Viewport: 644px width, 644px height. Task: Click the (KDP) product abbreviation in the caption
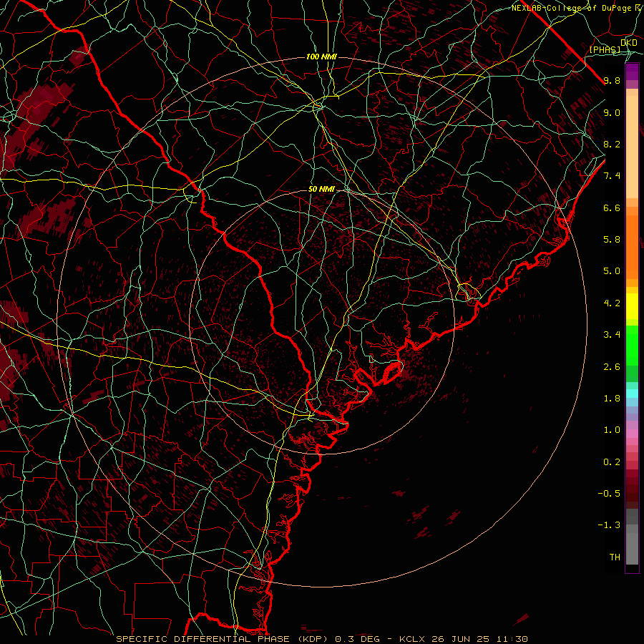313,639
